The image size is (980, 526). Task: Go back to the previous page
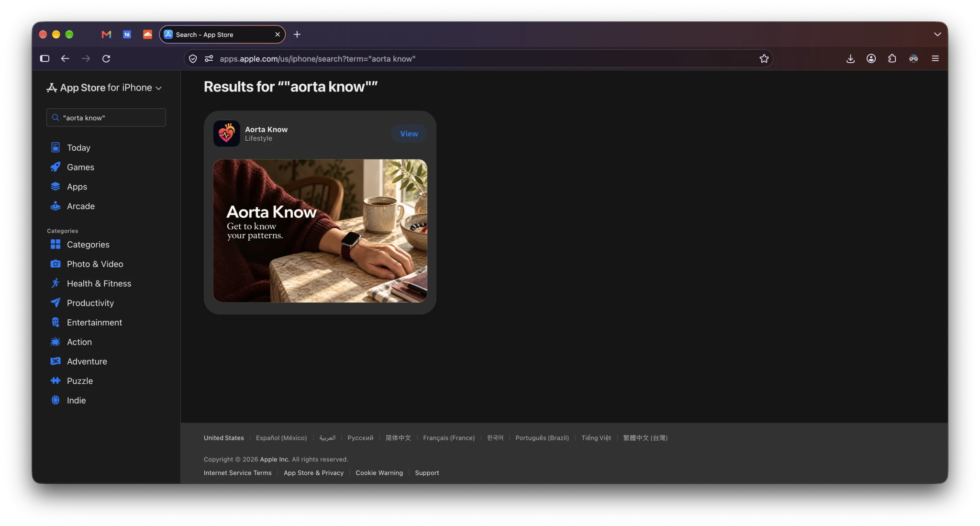point(65,58)
